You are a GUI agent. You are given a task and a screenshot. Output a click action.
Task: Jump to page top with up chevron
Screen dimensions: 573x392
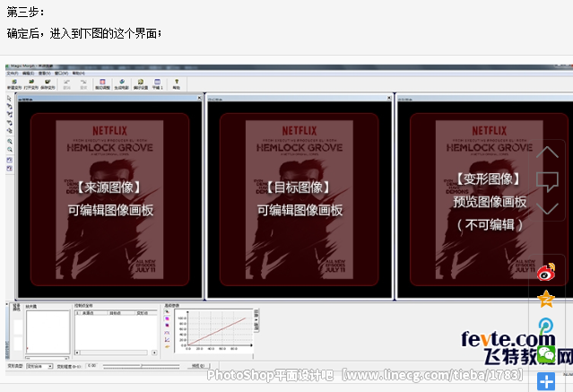click(547, 152)
